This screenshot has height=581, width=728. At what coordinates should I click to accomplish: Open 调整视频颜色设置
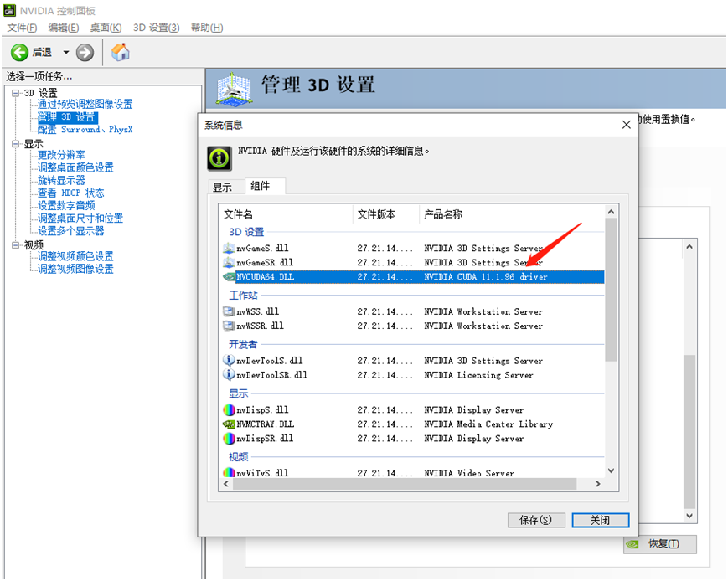point(75,256)
